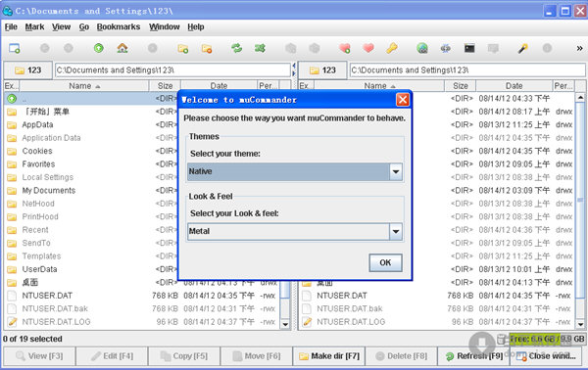The height and width of the screenshot is (370, 588).
Task: Select NTUSER.DAT file in right panel
Action: coord(437,296)
